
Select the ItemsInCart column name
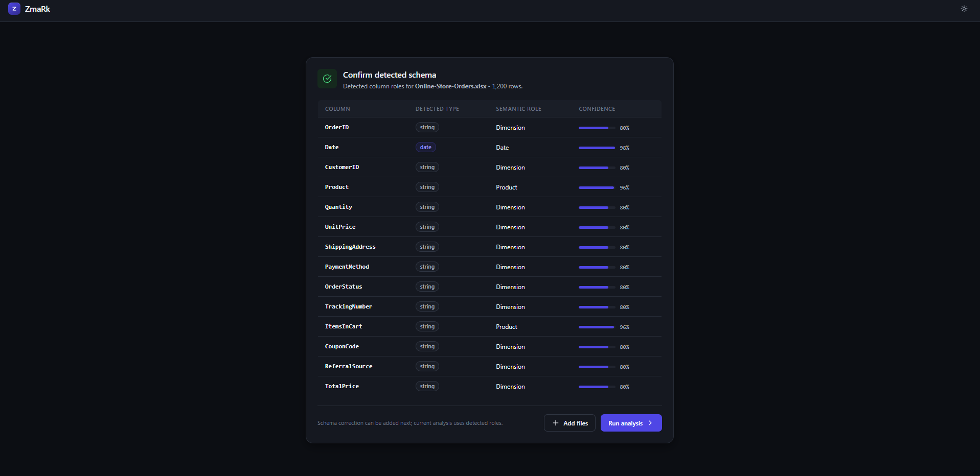(x=344, y=326)
